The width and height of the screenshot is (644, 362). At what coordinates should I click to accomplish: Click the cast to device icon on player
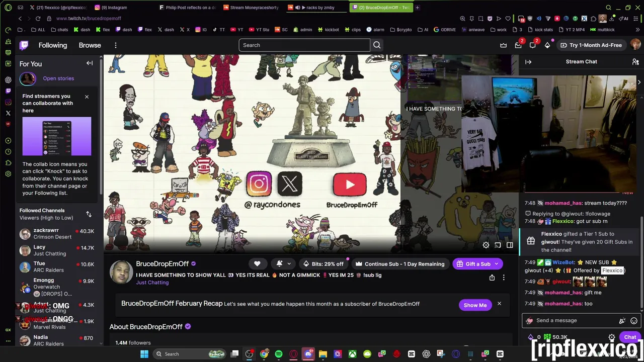coord(498,245)
